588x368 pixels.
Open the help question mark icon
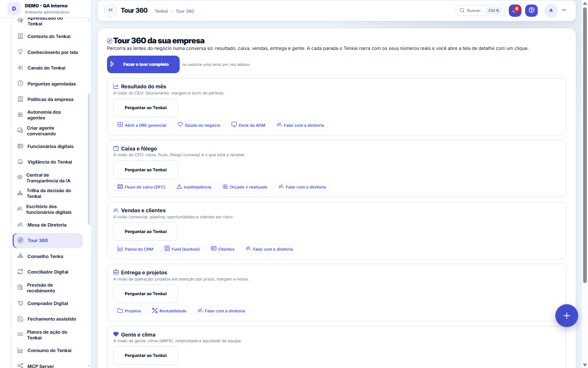click(531, 10)
